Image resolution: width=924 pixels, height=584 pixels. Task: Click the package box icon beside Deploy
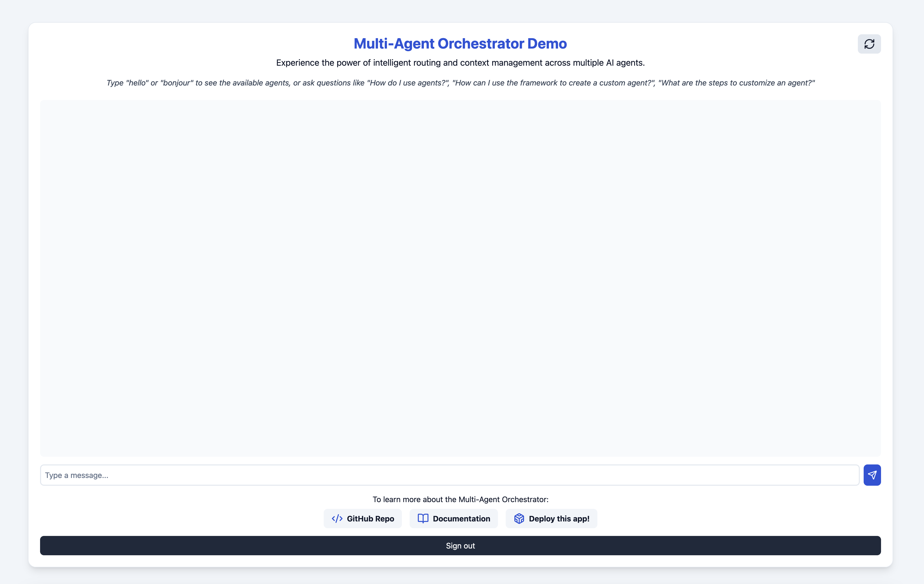pos(519,519)
